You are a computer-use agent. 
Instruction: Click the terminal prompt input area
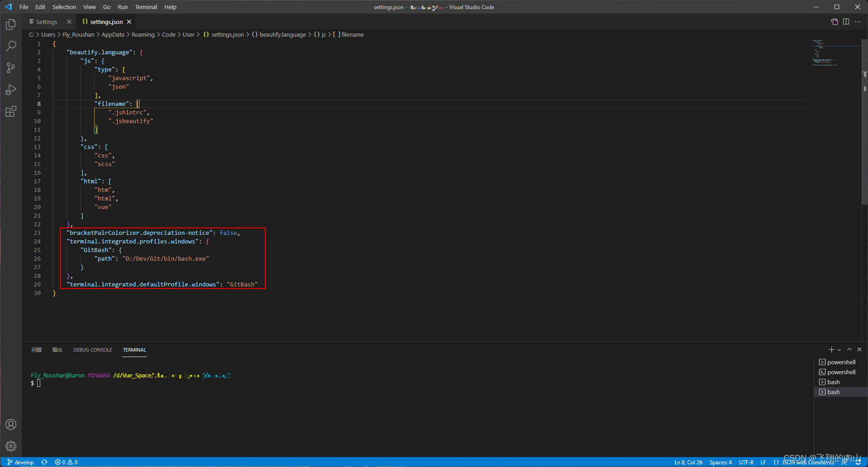[38, 383]
